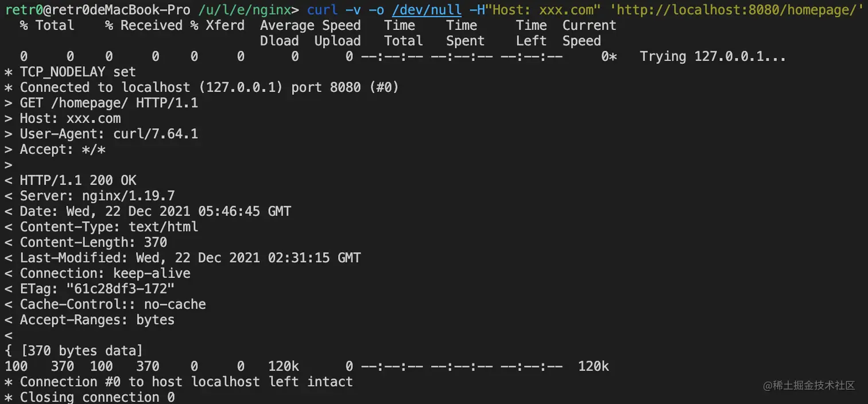Click the Content-Length: 370 header
The height and width of the screenshot is (404, 868).
93,242
